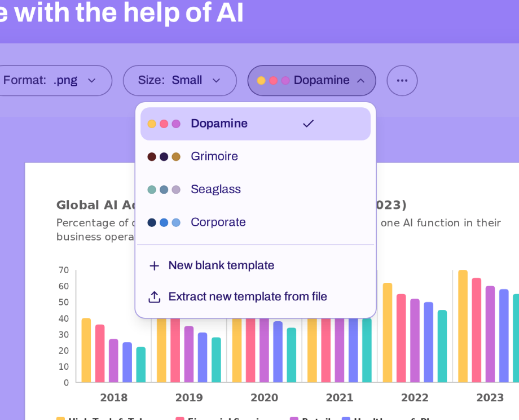
Task: Click the teal bar for 2018
Action: click(x=141, y=365)
